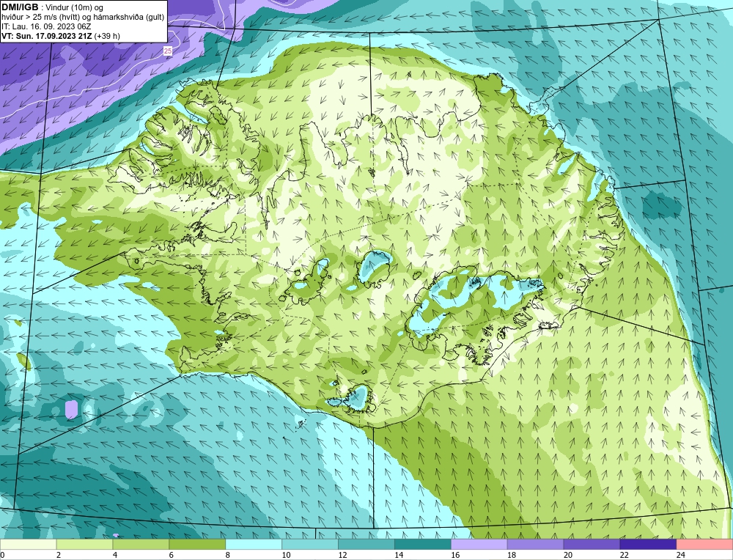Click the 8-10 m/s pale cyan swatch
This screenshot has height=560, width=733.
point(254,545)
